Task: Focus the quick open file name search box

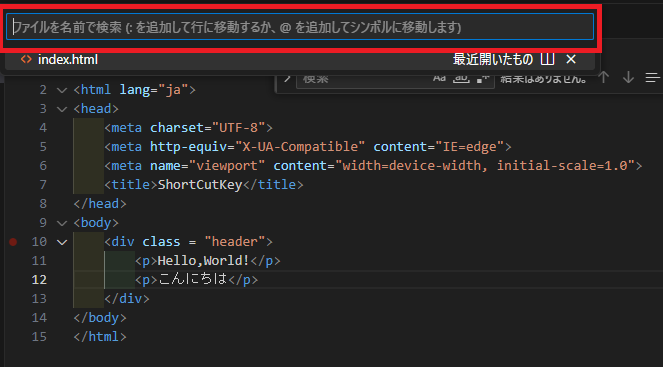Action: [x=300, y=27]
